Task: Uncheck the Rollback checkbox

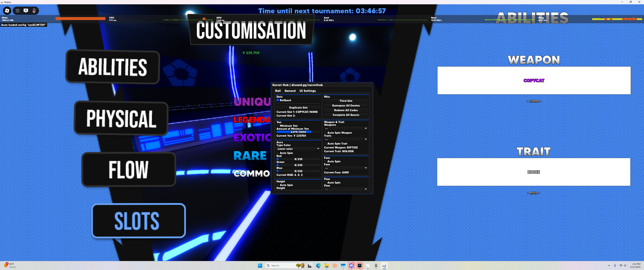Action: (x=277, y=100)
